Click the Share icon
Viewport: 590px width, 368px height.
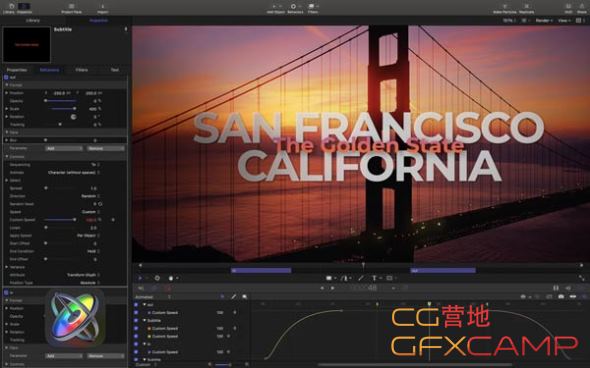[582, 8]
